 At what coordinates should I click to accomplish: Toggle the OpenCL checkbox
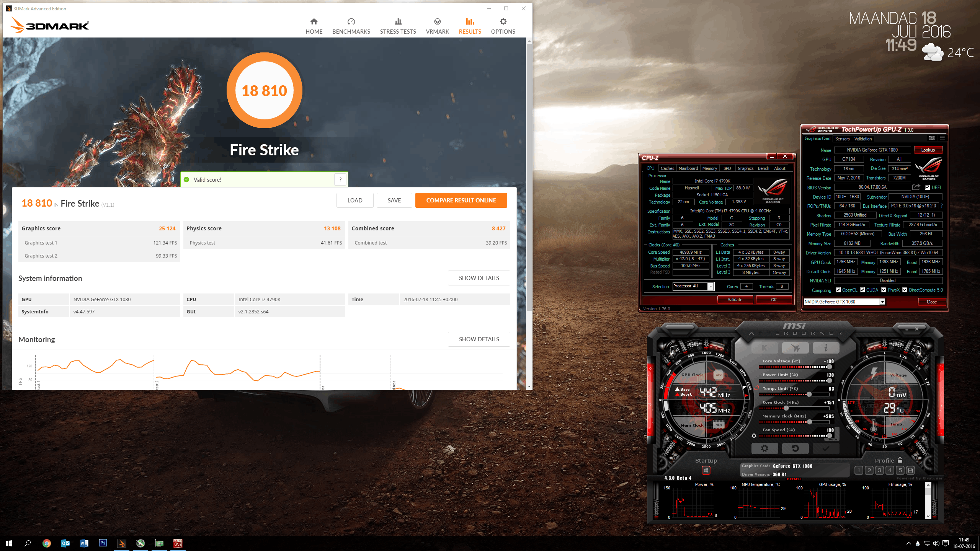point(838,290)
